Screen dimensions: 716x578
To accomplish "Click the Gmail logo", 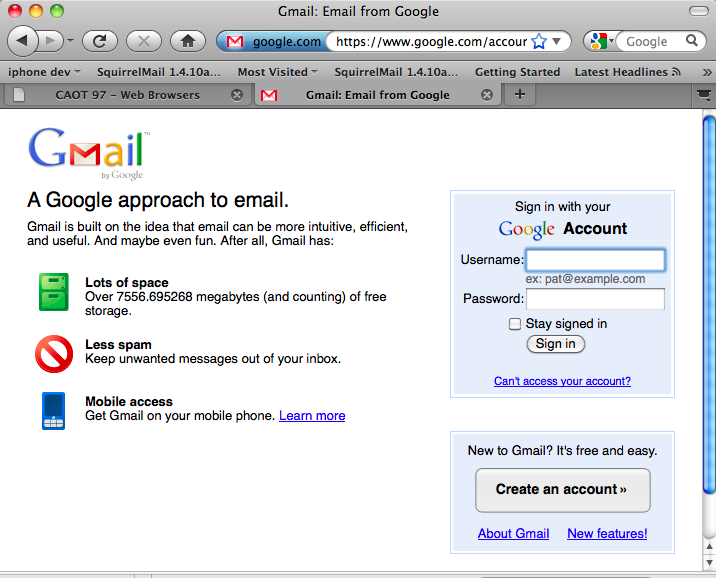I will [x=89, y=153].
